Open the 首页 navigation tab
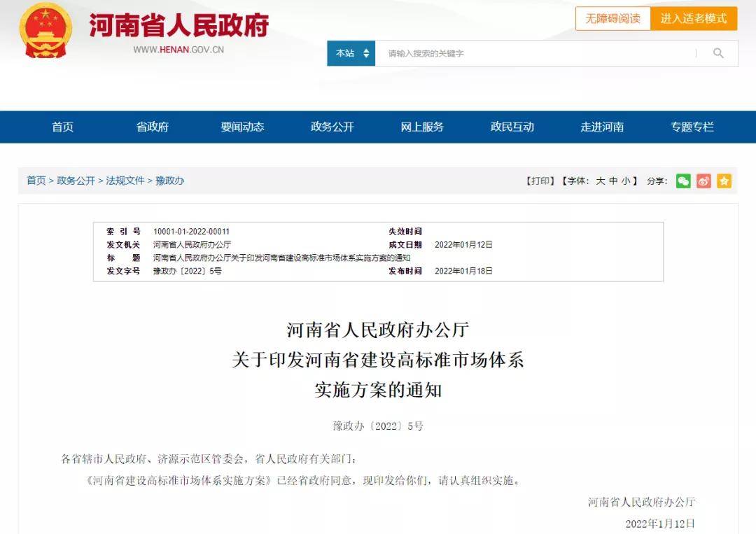 click(x=62, y=127)
